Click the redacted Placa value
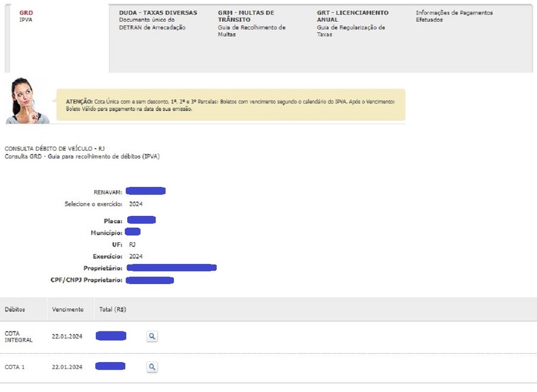The image size is (537, 392). (141, 220)
